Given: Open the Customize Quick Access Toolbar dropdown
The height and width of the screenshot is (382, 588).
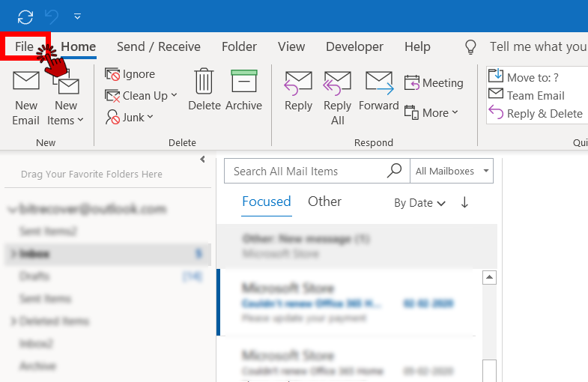Looking at the screenshot, I should pos(77,16).
